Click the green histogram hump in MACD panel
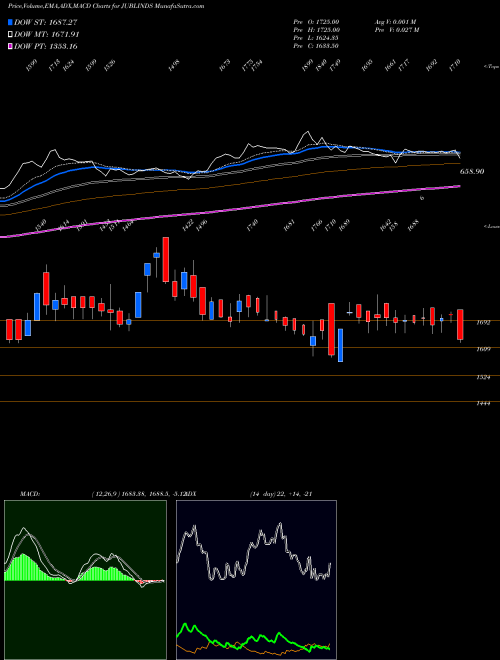The width and height of the screenshot is (500, 660). tap(25, 567)
